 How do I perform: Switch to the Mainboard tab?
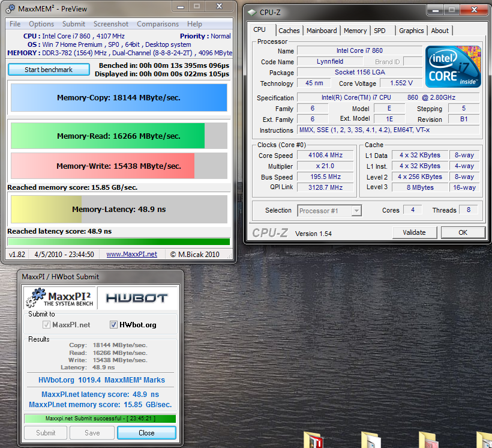pos(322,31)
